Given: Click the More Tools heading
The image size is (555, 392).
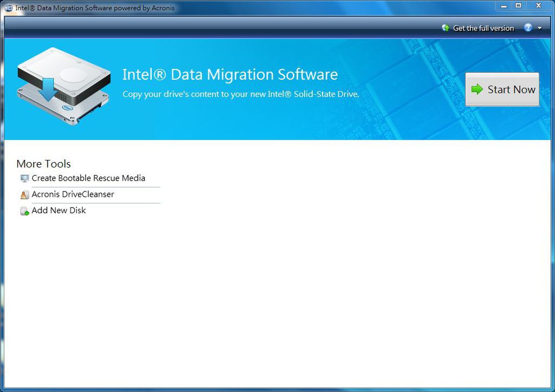Looking at the screenshot, I should point(43,164).
